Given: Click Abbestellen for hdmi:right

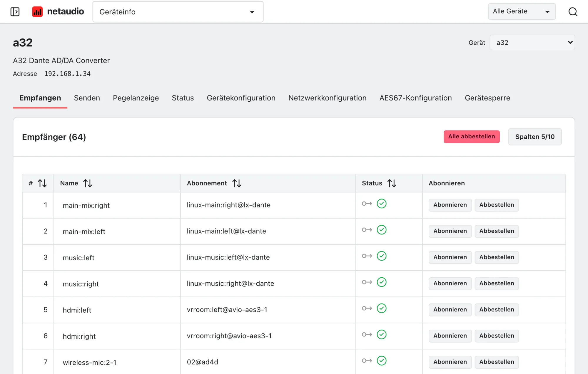Looking at the screenshot, I should pyautogui.click(x=497, y=336).
